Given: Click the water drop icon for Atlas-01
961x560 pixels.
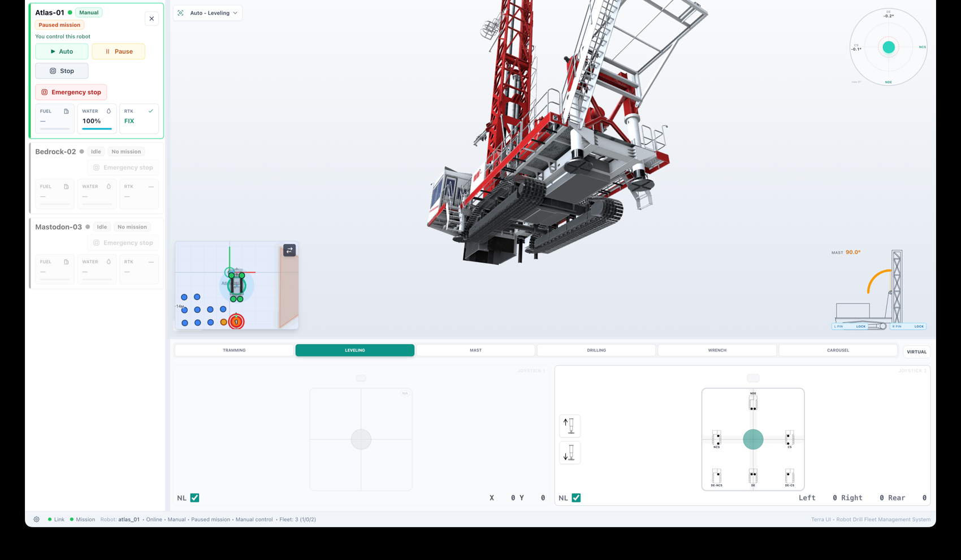Looking at the screenshot, I should (109, 111).
